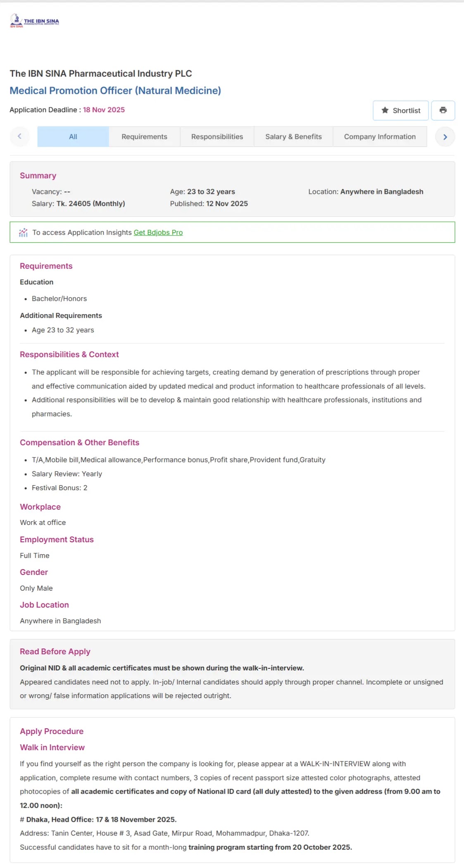Show previous tabs using left chevron

[19, 136]
